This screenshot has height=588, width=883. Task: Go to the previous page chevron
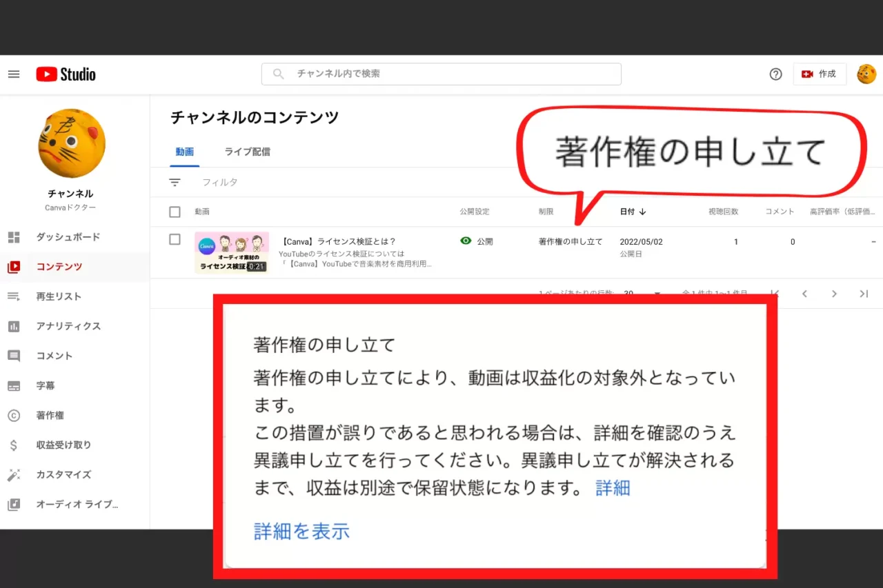[x=804, y=294]
